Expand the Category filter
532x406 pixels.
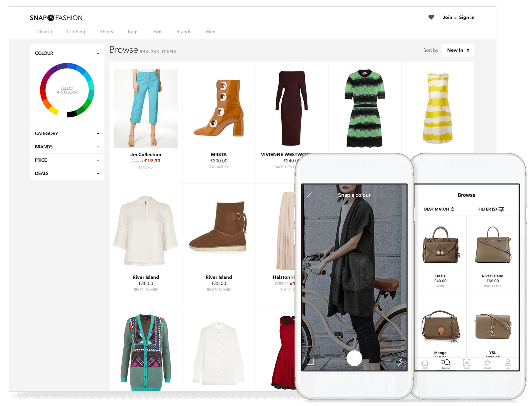(67, 133)
